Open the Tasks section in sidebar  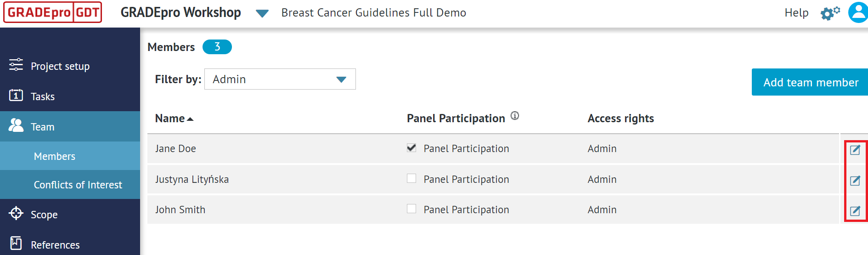42,96
